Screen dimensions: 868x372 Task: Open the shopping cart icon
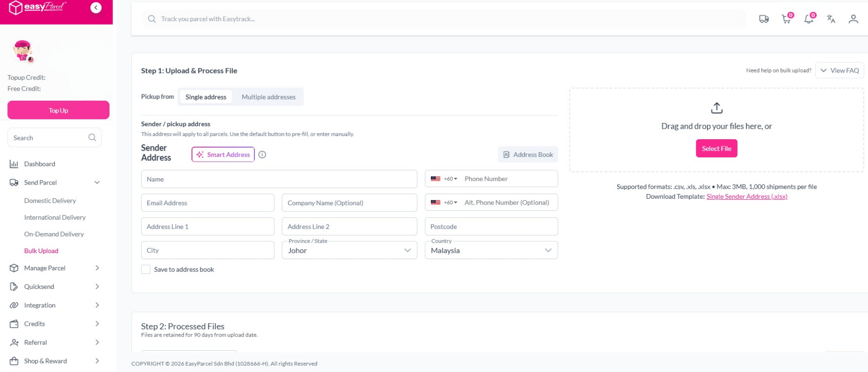(786, 19)
